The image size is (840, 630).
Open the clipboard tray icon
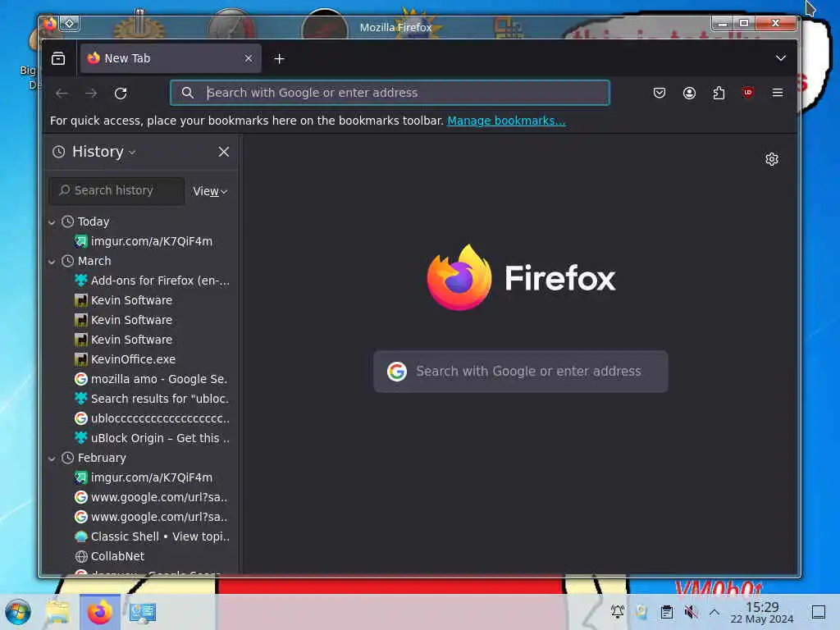tap(666, 612)
